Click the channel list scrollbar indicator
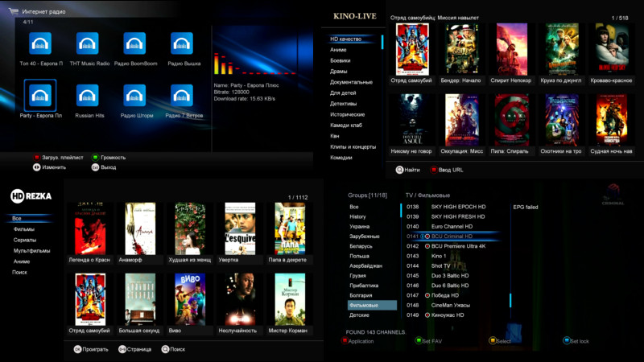The height and width of the screenshot is (362, 644). [x=510, y=300]
